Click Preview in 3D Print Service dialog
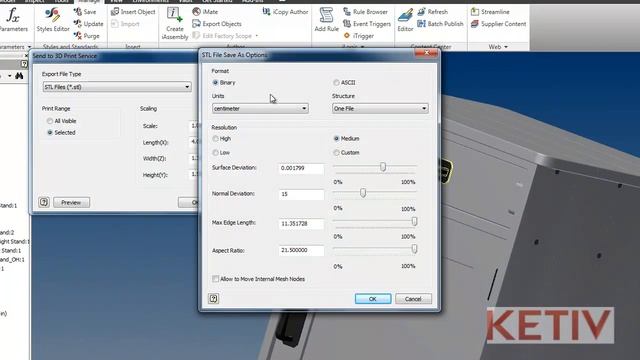Image resolution: width=640 pixels, height=360 pixels. (71, 202)
